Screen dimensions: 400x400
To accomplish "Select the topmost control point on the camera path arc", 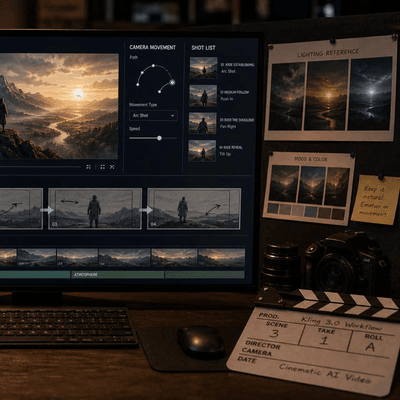I will [x=153, y=66].
